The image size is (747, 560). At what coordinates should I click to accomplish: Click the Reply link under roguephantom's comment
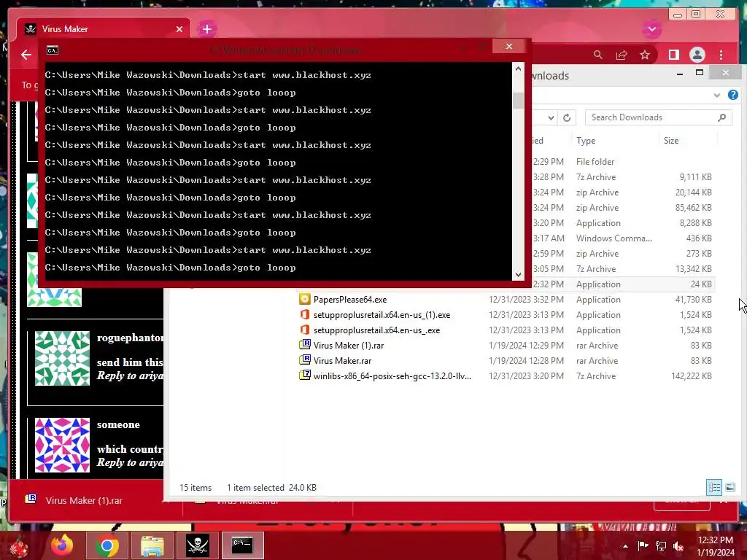click(x=130, y=376)
